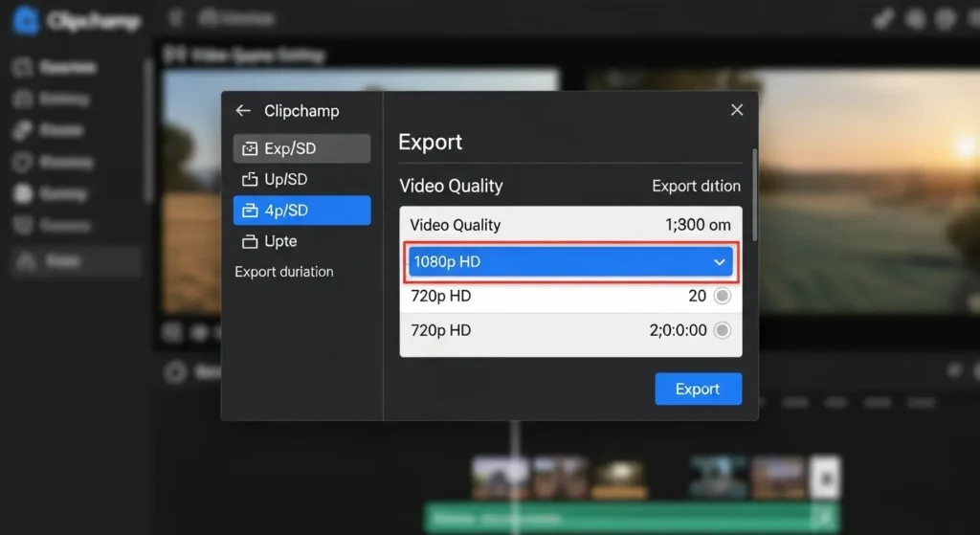This screenshot has height=535, width=980.
Task: Click the Clipchamp logo in the top bar
Action: click(27, 20)
